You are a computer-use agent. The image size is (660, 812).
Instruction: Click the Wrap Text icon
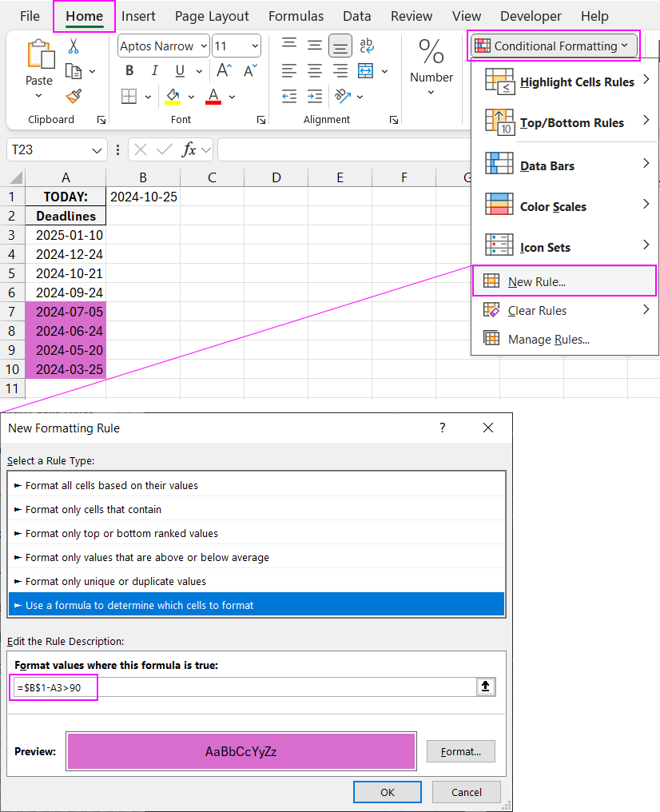click(367, 46)
